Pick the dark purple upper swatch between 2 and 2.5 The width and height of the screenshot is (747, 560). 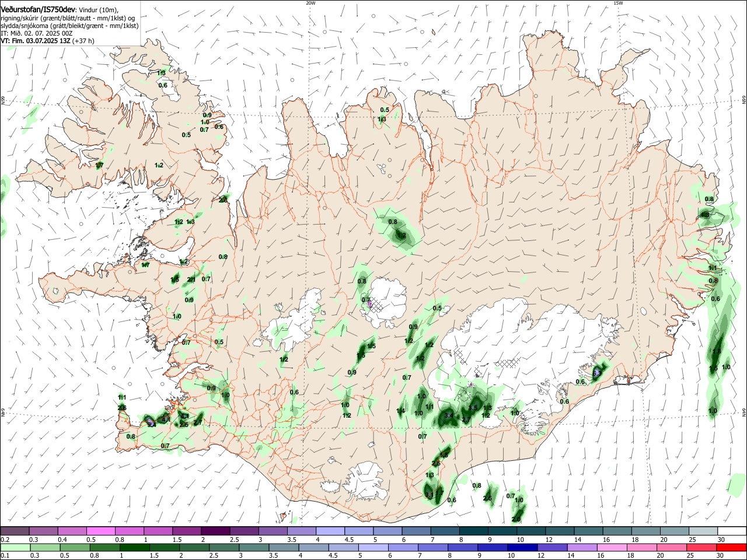coord(215,531)
